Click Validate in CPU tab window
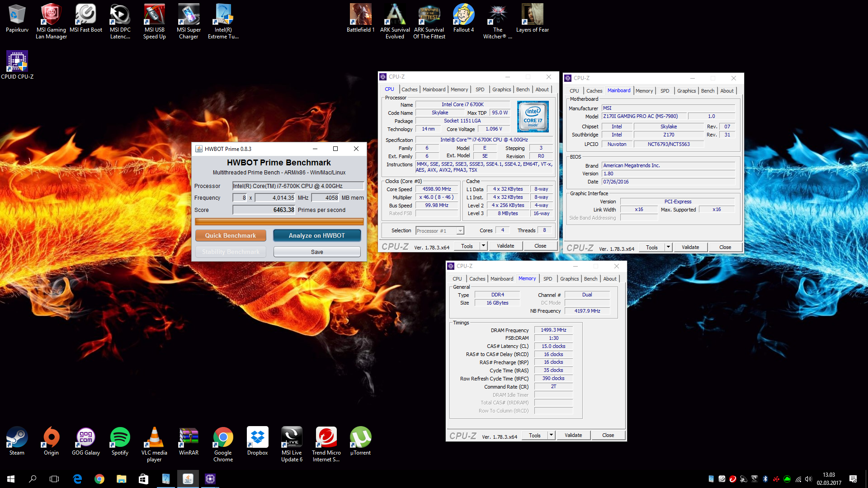868x488 pixels. click(x=505, y=246)
